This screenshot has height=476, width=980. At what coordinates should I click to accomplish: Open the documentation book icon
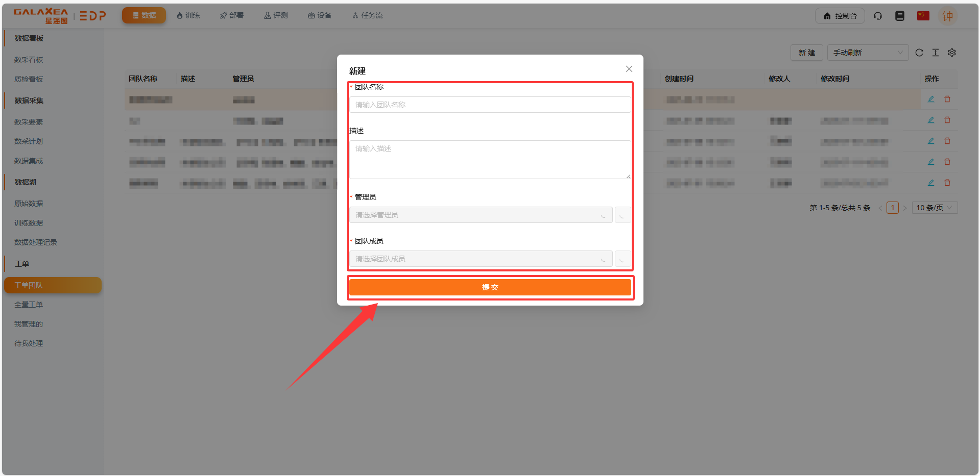click(900, 16)
